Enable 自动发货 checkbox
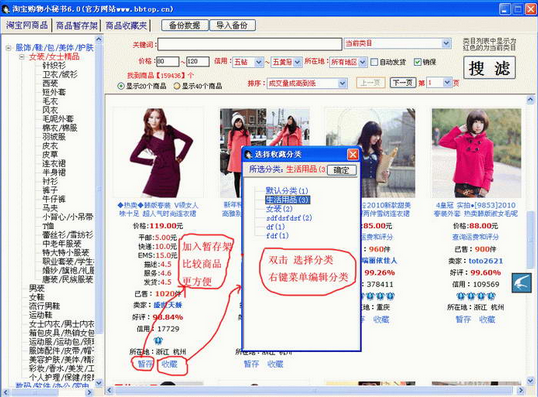Screen dimensions: 538x397 [374, 62]
